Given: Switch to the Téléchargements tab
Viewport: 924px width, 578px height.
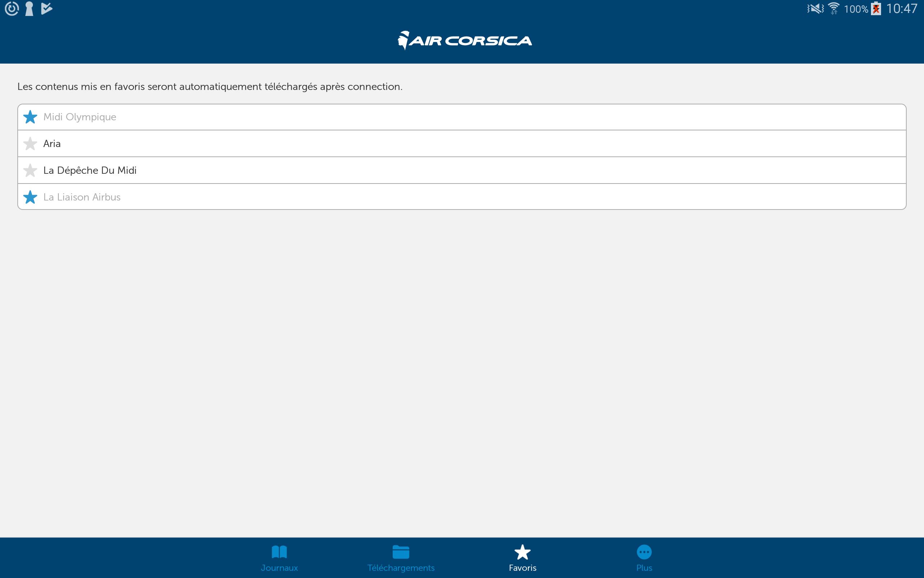Looking at the screenshot, I should coord(401,558).
